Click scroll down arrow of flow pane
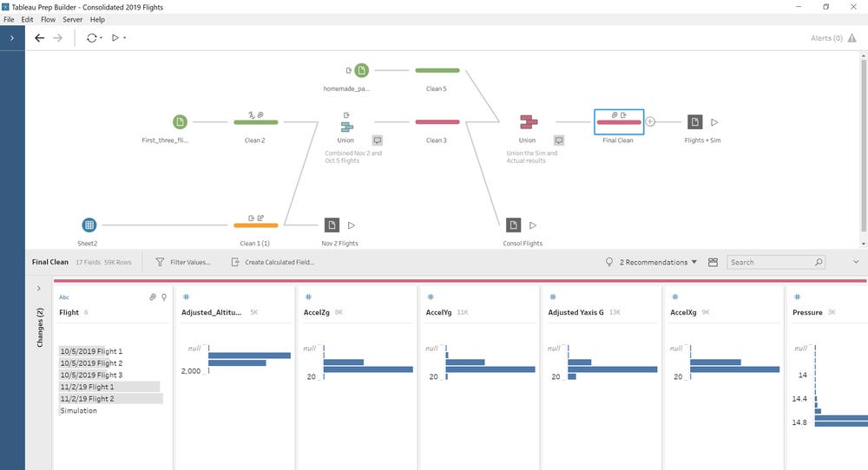The width and height of the screenshot is (868, 470). [x=863, y=244]
